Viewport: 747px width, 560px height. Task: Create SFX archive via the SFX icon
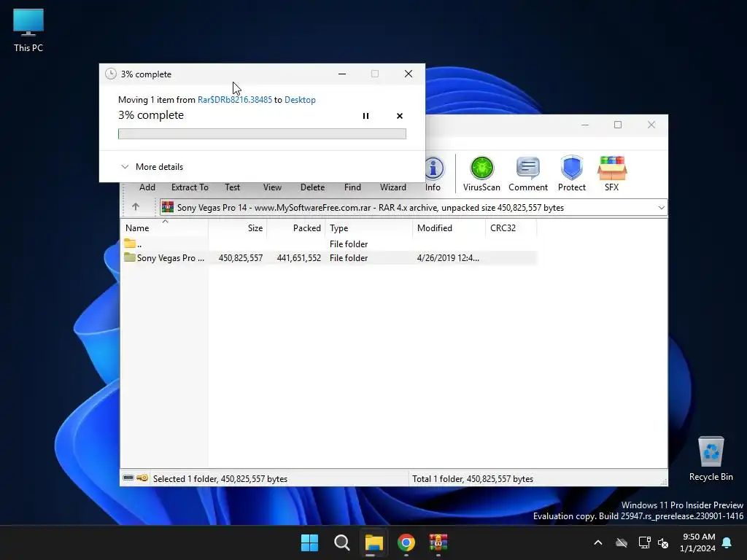(612, 174)
